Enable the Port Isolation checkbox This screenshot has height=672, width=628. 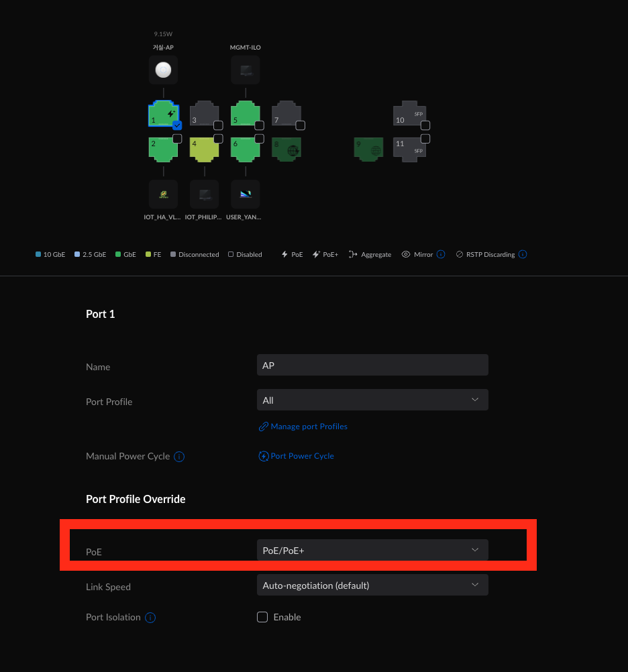coord(262,617)
